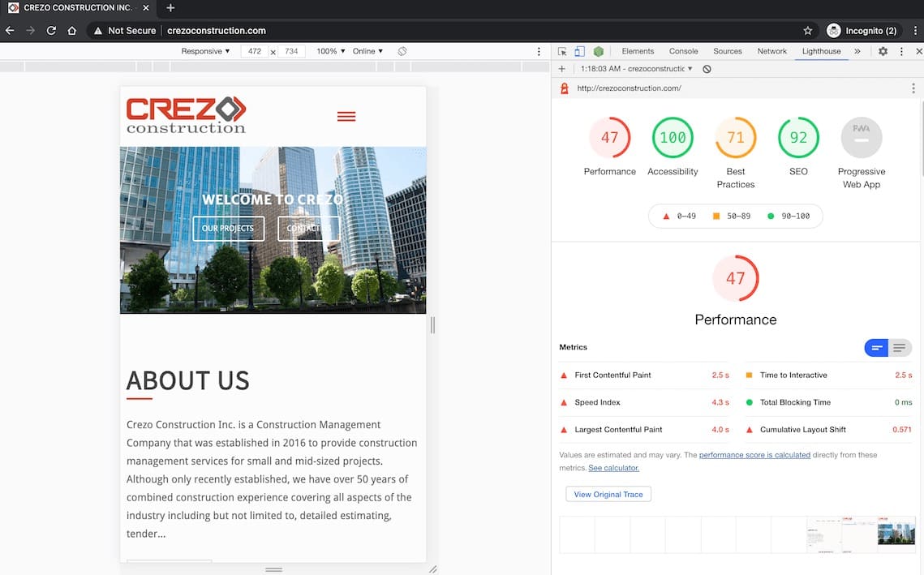Switch metrics to compact view toggle
The width and height of the screenshot is (924, 575).
pyautogui.click(x=876, y=348)
